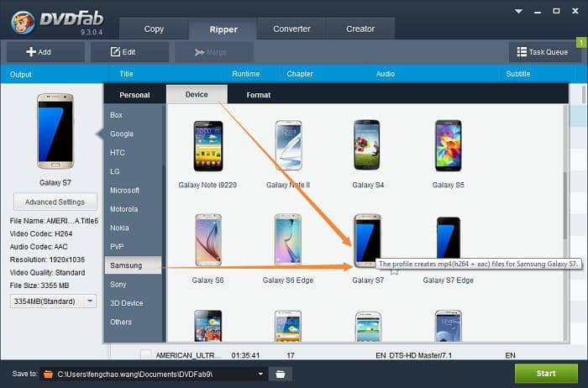Click the orange folder icon by save path
Viewport: 588px width, 388px height.
[48, 374]
